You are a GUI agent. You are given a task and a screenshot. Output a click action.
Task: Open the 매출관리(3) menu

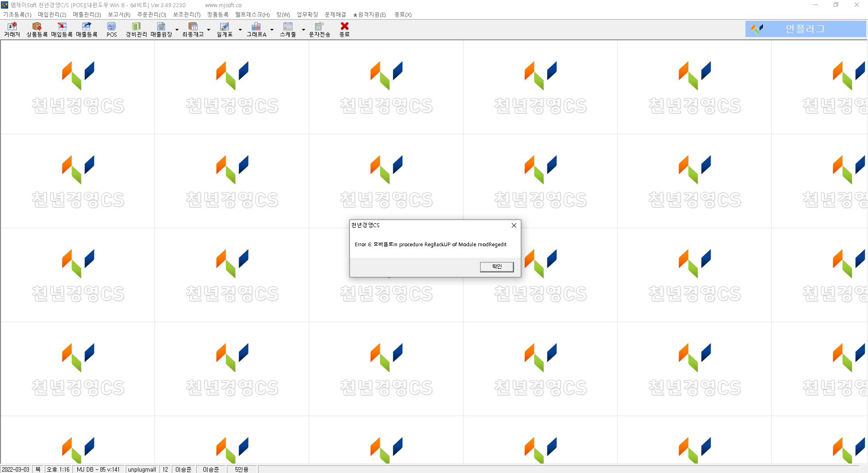[87, 14]
